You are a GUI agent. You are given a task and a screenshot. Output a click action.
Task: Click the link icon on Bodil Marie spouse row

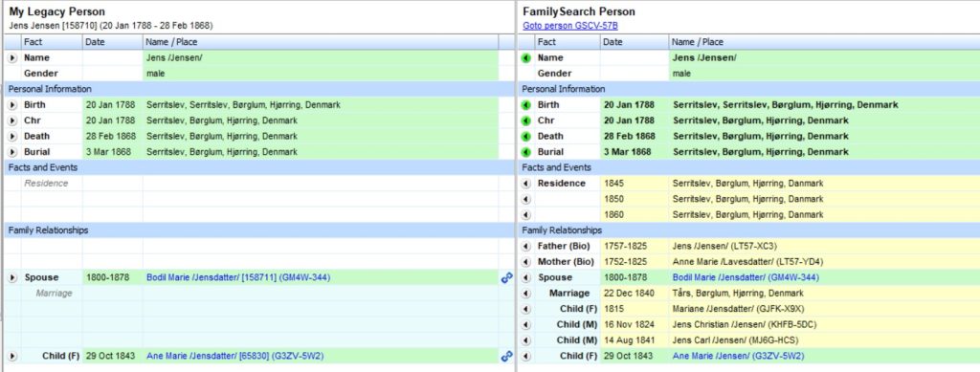pos(506,277)
